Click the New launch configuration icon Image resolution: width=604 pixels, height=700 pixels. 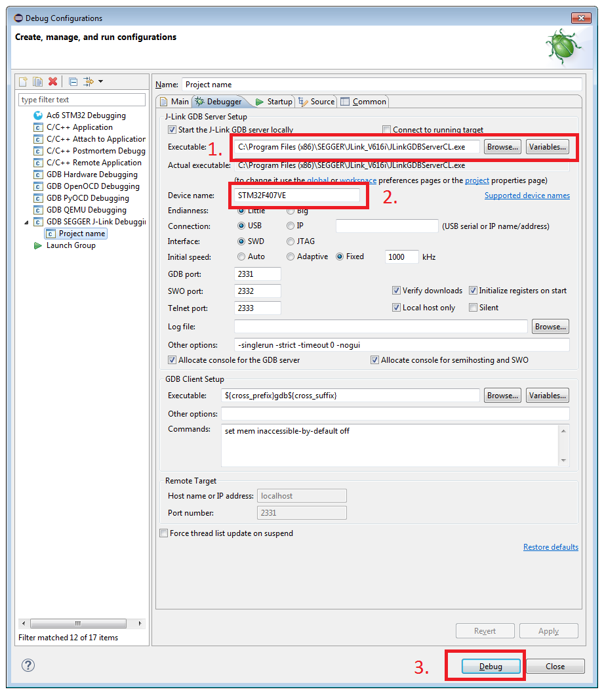(23, 81)
